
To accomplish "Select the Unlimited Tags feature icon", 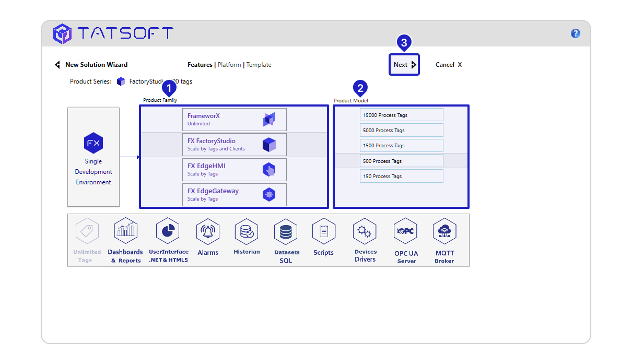I will 87,231.
